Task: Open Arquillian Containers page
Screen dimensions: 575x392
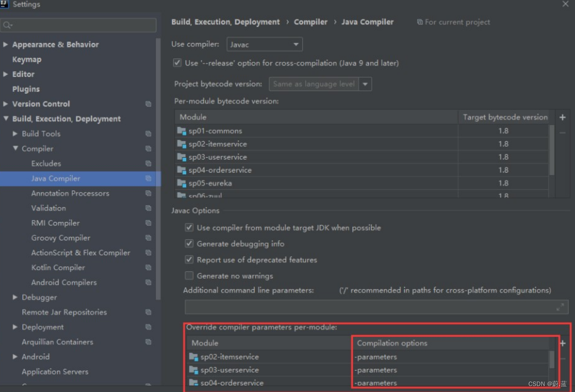Action: click(57, 342)
